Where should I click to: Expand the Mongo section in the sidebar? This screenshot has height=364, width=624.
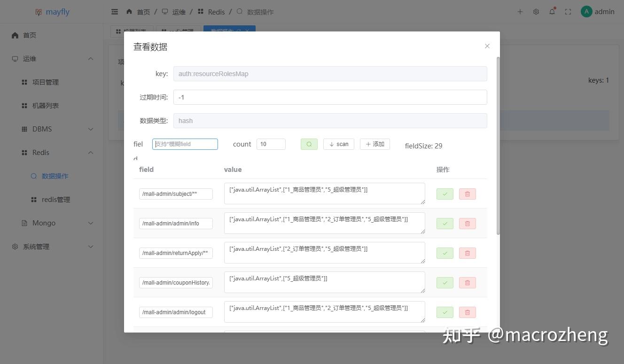[43, 223]
